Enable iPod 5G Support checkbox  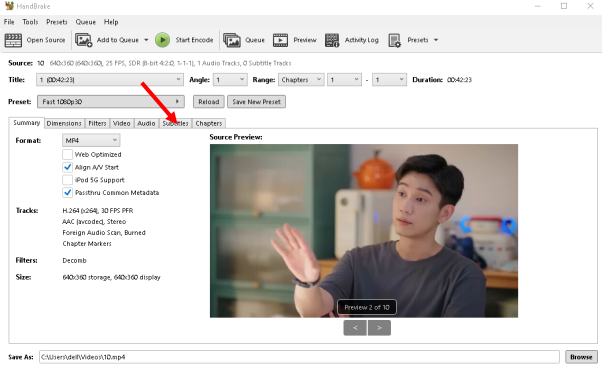click(67, 180)
